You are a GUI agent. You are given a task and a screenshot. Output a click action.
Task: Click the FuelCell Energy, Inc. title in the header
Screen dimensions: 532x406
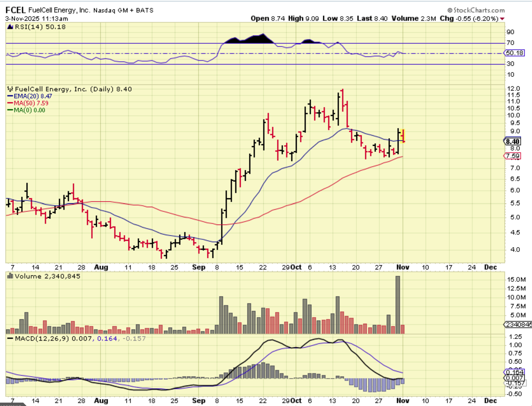point(59,10)
